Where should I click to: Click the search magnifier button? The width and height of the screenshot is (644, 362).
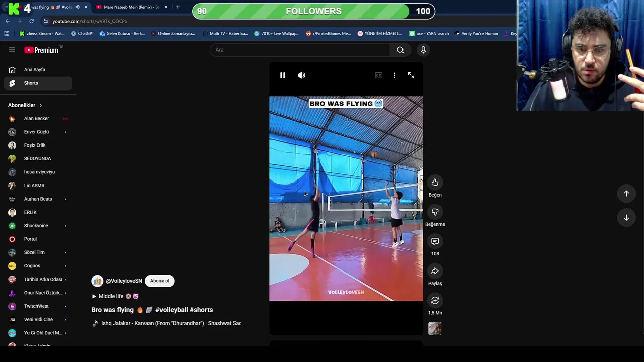(x=400, y=50)
